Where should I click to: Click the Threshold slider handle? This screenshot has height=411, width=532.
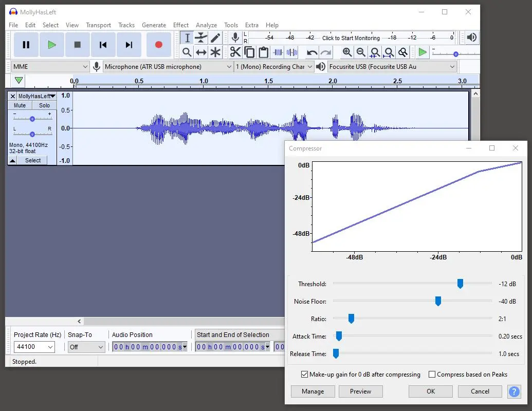[460, 284]
